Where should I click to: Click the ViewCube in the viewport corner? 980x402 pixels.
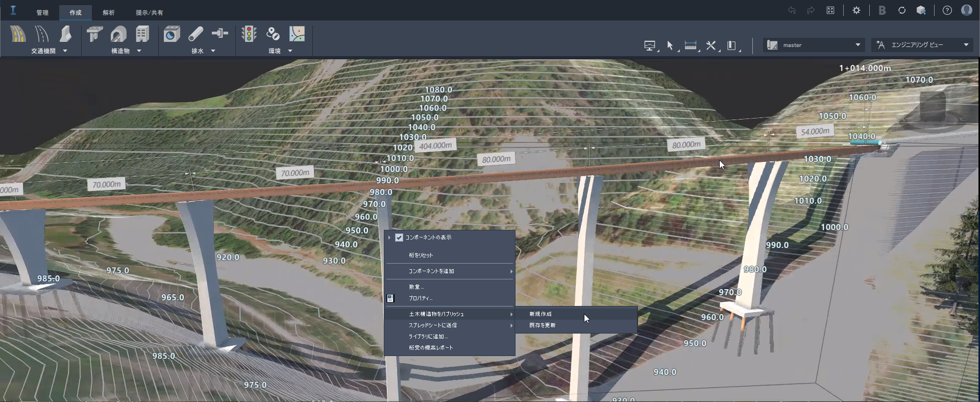click(x=933, y=106)
